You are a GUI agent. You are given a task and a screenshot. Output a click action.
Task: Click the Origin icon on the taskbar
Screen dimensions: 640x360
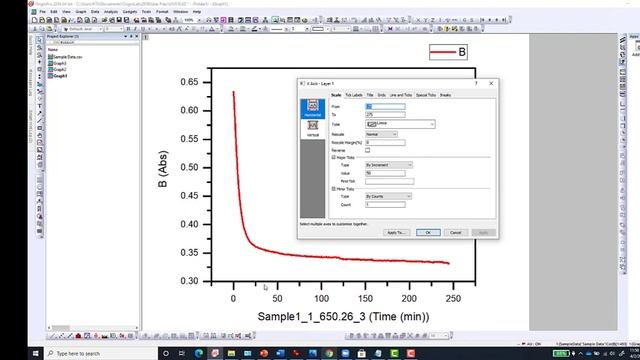(x=215, y=353)
